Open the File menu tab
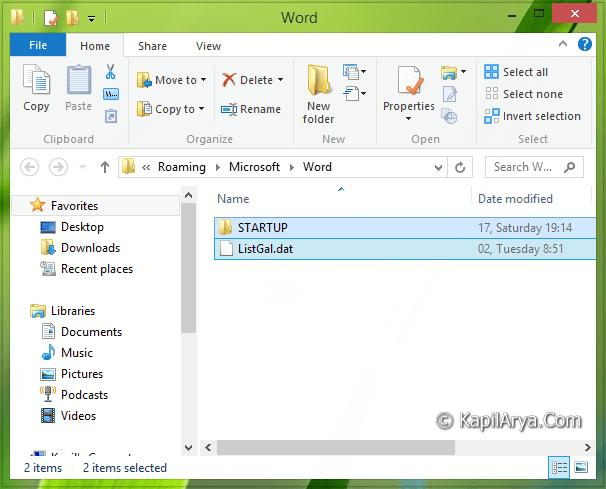 click(38, 45)
